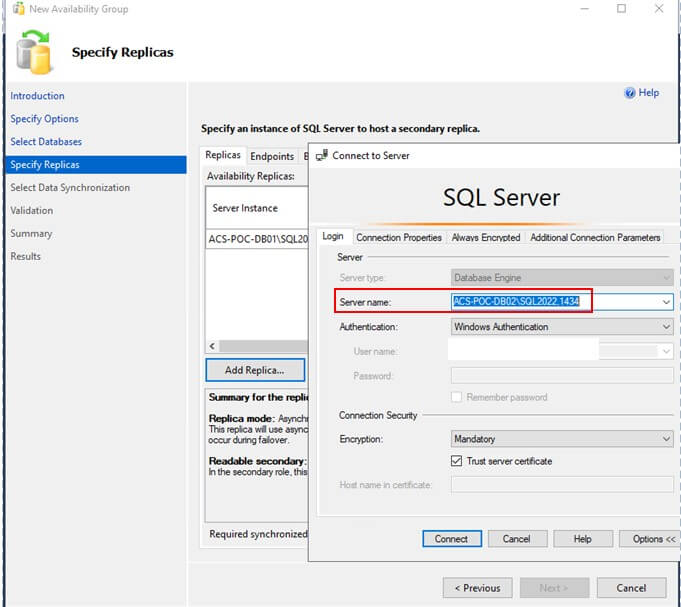Toggle the Trust server certificate checkbox

pyautogui.click(x=456, y=461)
